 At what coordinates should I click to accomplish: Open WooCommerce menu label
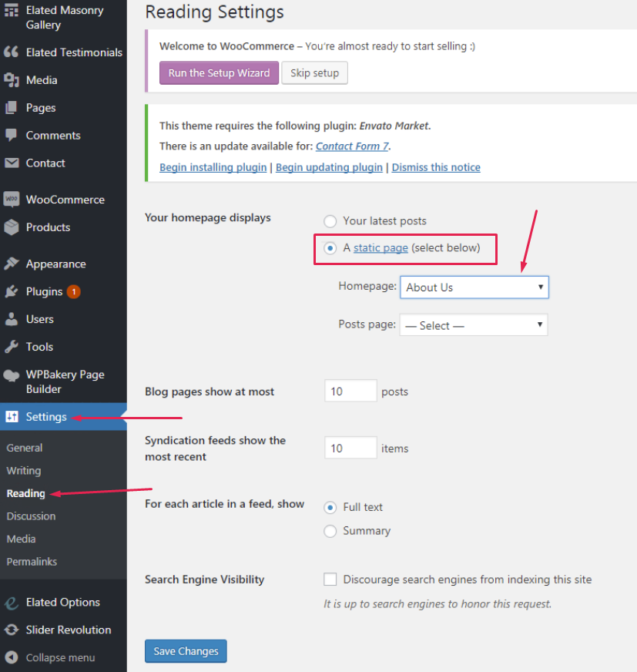coord(65,200)
